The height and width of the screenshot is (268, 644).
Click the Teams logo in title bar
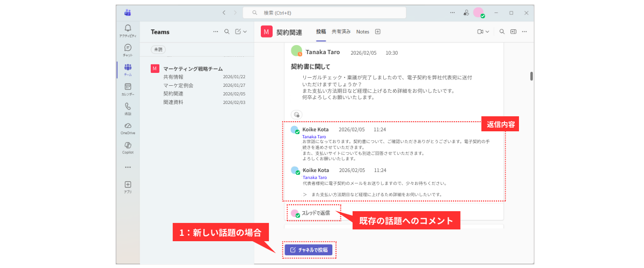128,12
